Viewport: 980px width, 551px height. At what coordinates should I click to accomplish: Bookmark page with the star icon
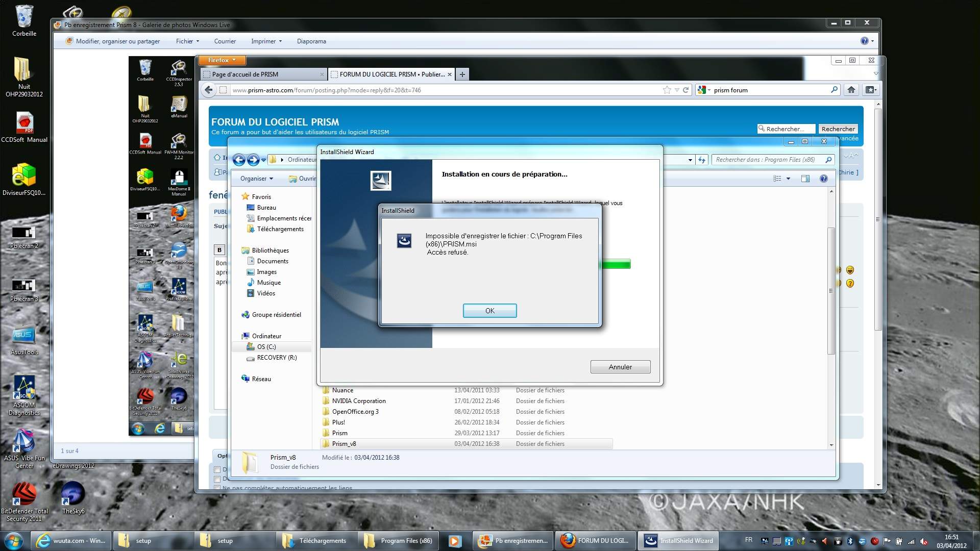667,90
